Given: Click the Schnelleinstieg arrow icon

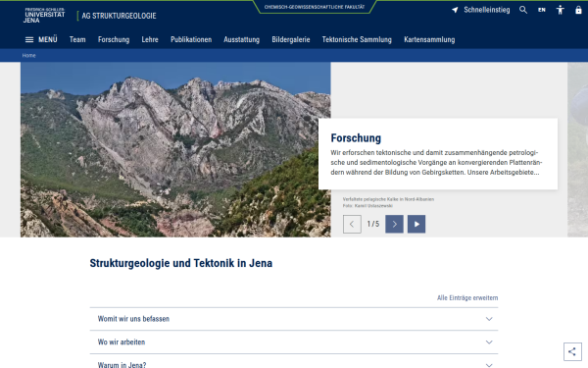Looking at the screenshot, I should pyautogui.click(x=455, y=10).
